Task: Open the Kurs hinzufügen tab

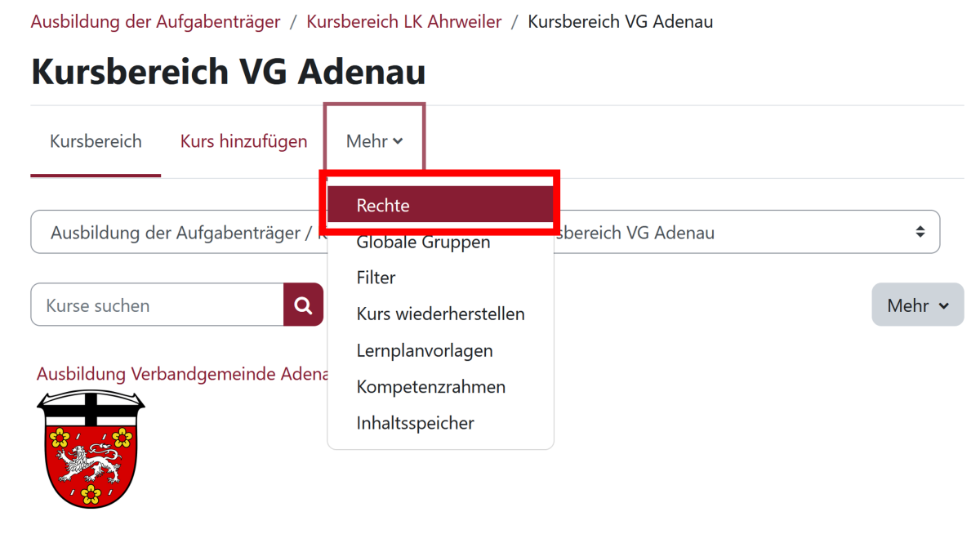Action: point(243,141)
